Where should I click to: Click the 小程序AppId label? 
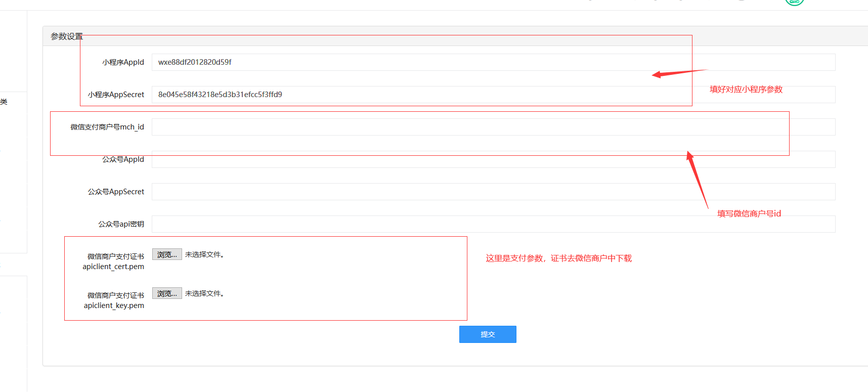(x=123, y=62)
